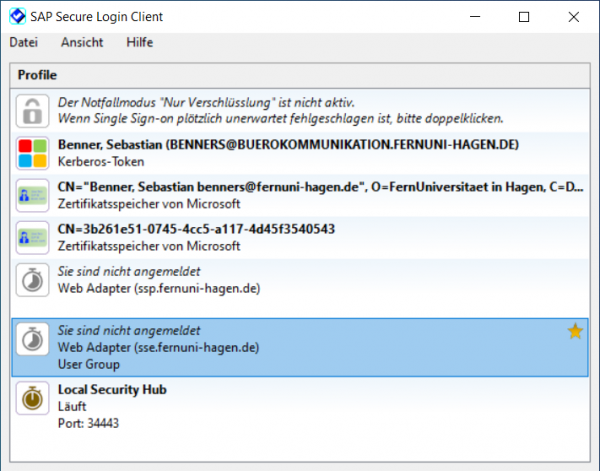Open the Ansicht menu
The height and width of the screenshot is (471, 600).
82,42
